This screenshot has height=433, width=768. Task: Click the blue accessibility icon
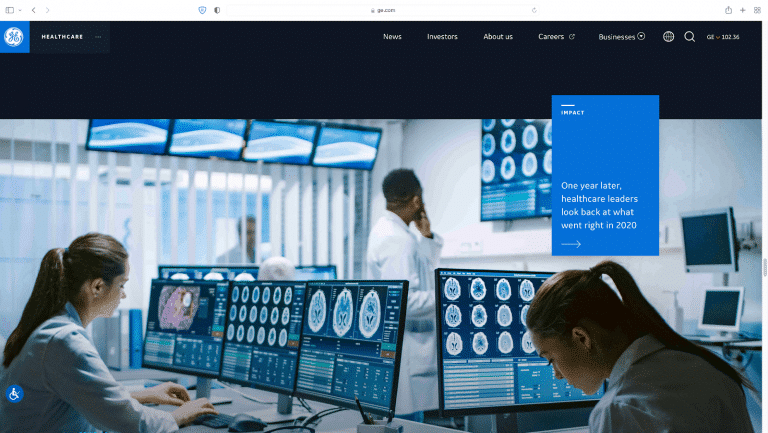(x=14, y=394)
